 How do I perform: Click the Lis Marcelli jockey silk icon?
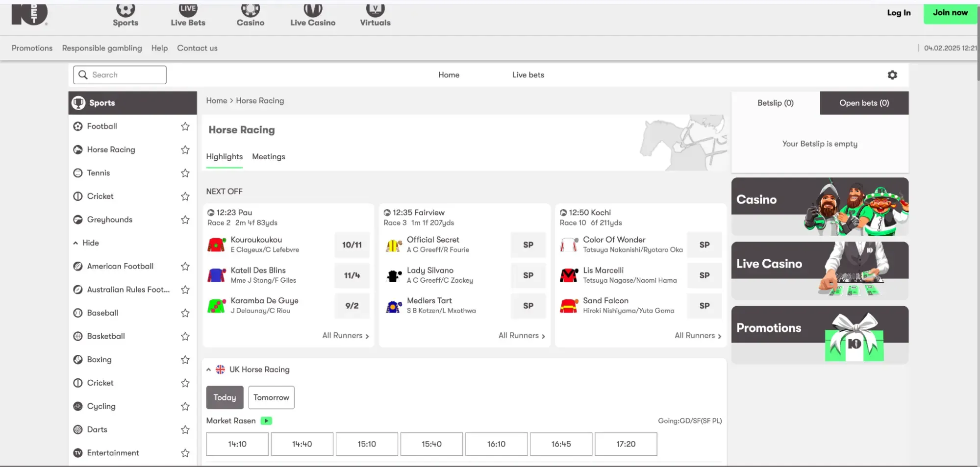569,275
